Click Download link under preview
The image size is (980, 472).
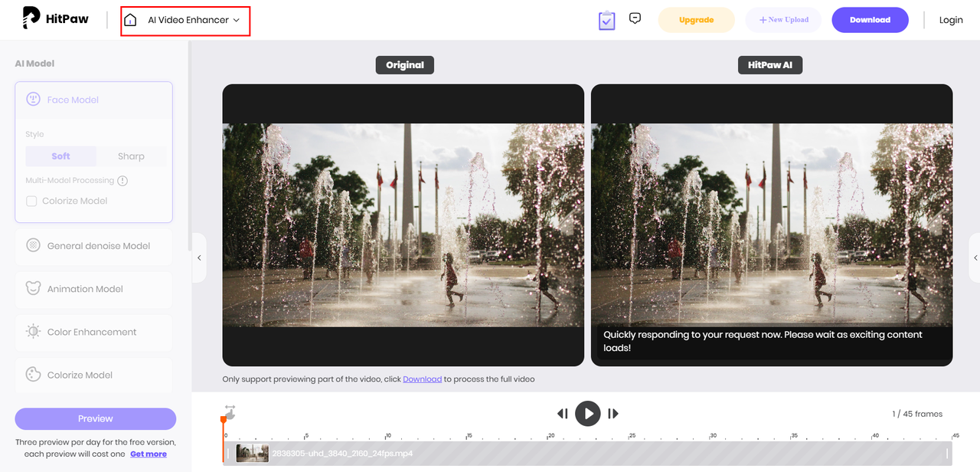(x=423, y=379)
